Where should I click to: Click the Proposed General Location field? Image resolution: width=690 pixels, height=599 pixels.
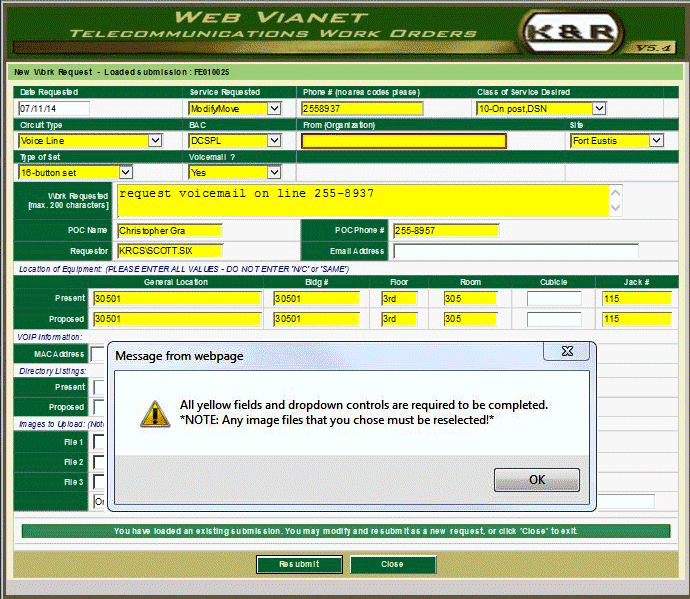(x=177, y=319)
